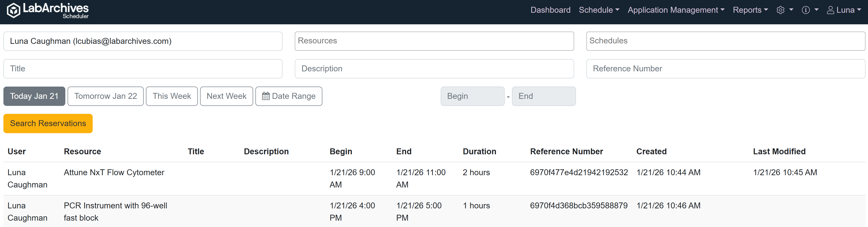Focus the Resources filter field
The image size is (868, 227).
[x=434, y=41]
